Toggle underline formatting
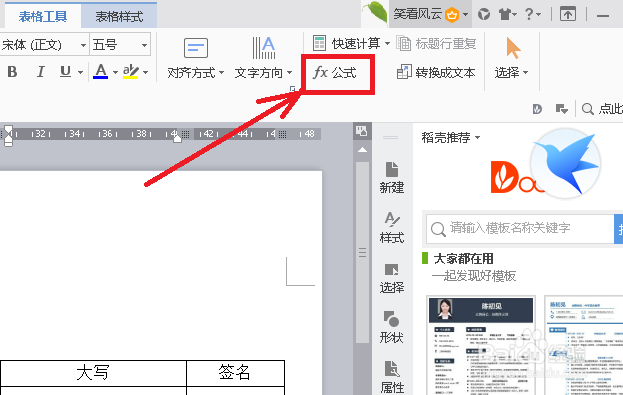 pyautogui.click(x=66, y=72)
